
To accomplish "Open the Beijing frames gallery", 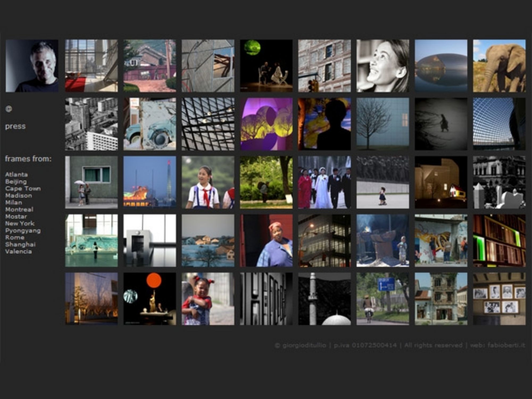I will click(16, 182).
